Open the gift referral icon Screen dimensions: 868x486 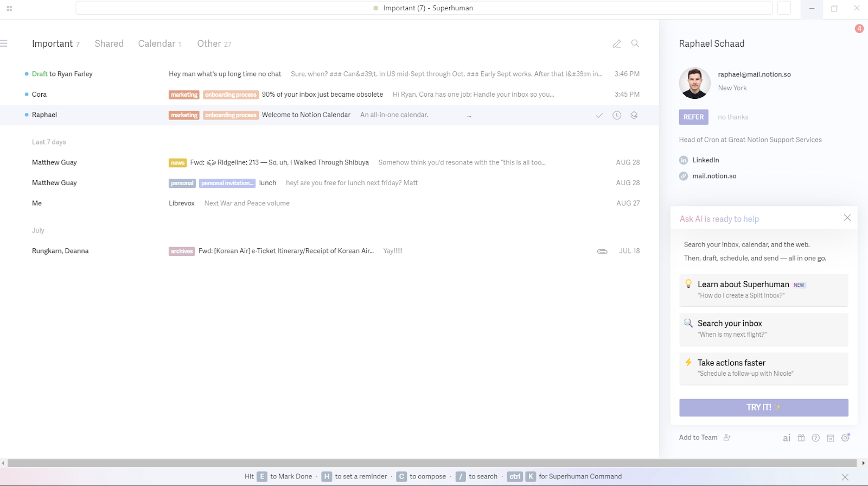tap(801, 438)
